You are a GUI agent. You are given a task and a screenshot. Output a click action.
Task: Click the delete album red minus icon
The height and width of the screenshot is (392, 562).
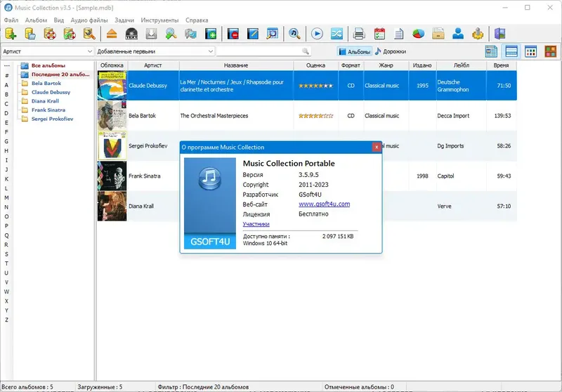click(233, 34)
